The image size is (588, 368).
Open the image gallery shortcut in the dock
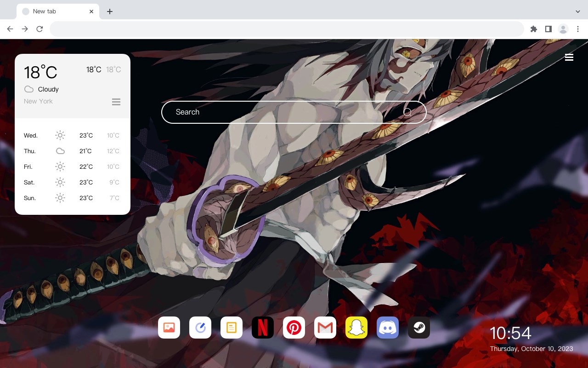169,328
